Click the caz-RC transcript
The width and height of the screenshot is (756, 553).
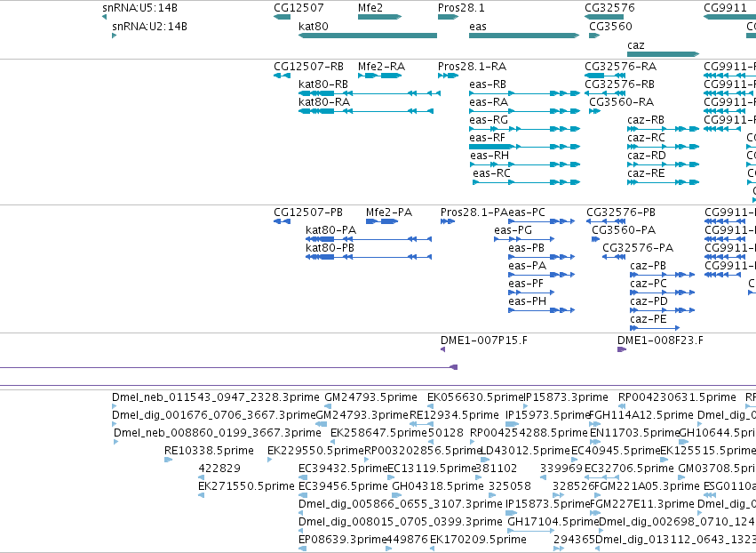pyautogui.click(x=664, y=147)
